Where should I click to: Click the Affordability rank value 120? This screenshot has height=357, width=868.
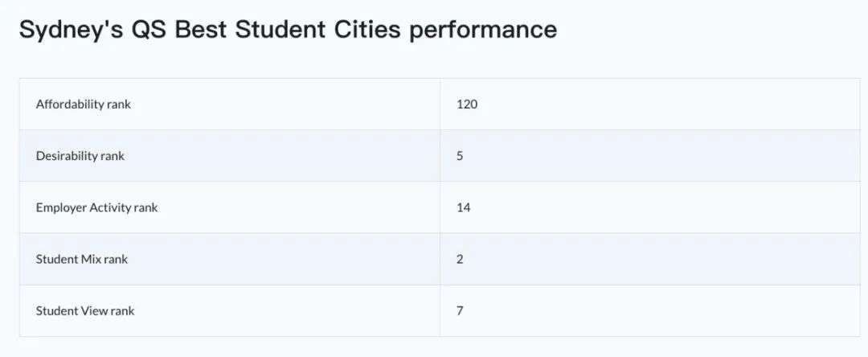467,104
